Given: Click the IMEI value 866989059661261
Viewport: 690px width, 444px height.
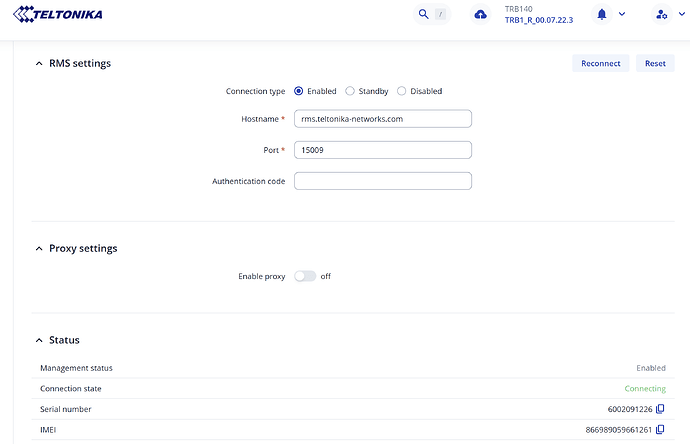Looking at the screenshot, I should pos(618,430).
